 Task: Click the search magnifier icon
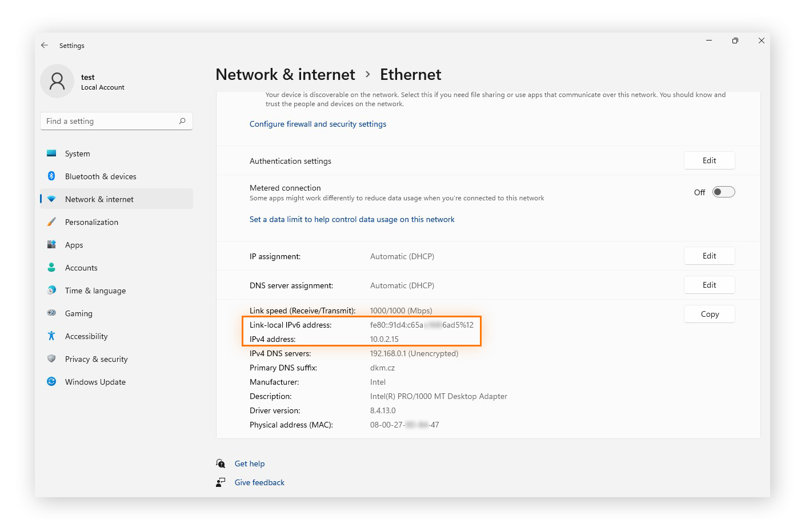click(182, 121)
